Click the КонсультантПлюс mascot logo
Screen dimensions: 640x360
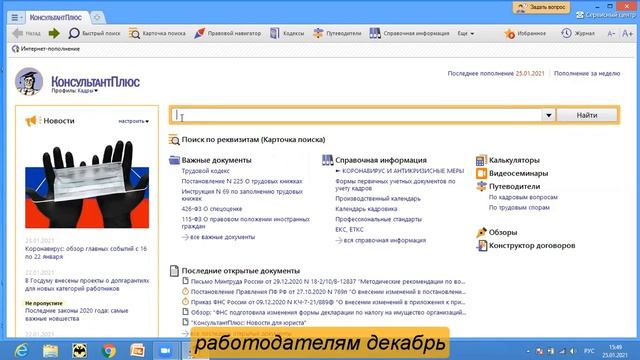(29, 82)
